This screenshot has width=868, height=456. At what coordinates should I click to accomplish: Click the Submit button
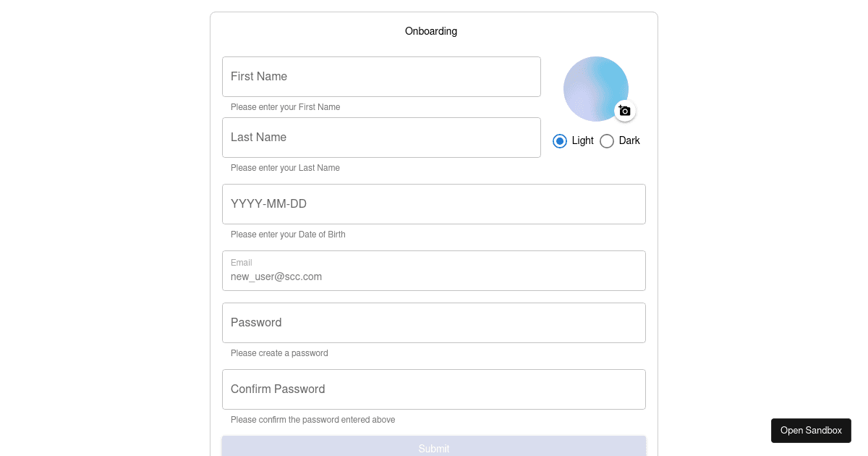pos(434,446)
